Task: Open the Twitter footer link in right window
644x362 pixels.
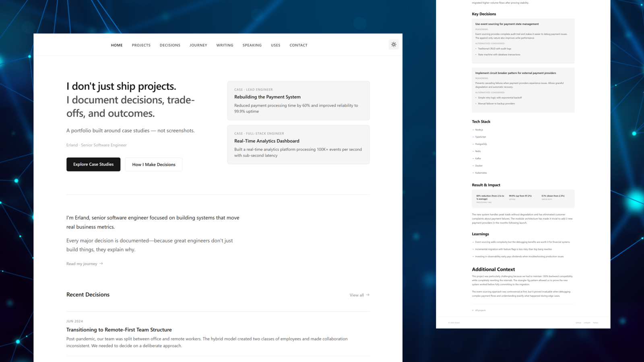Action: click(x=595, y=323)
